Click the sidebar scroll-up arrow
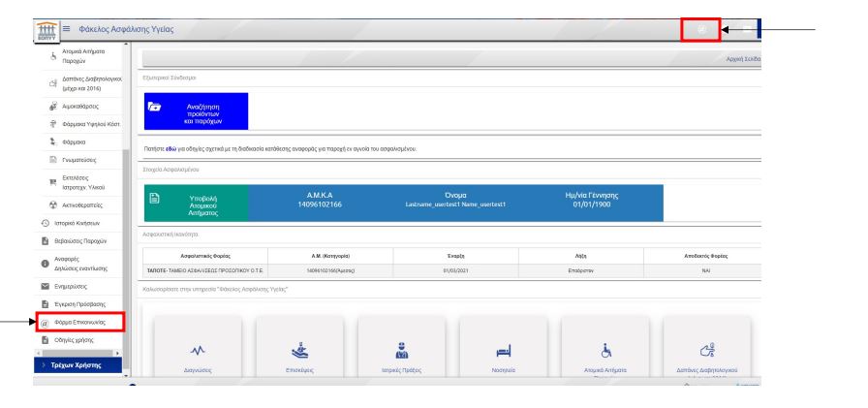The image size is (868, 408). (126, 45)
